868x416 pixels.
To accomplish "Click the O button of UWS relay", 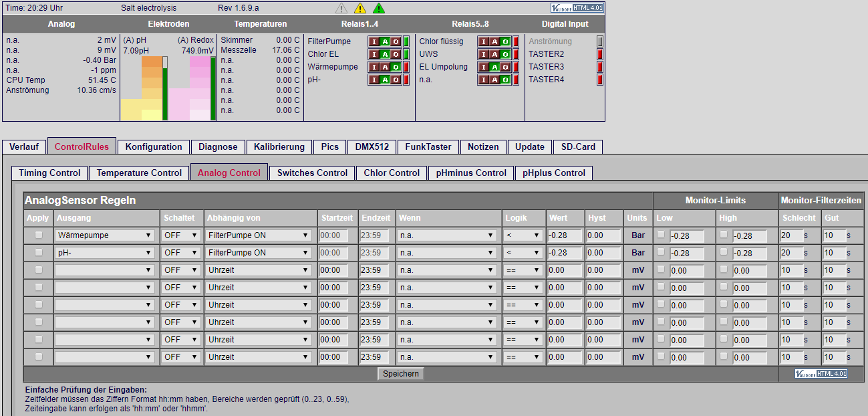I will tap(505, 54).
